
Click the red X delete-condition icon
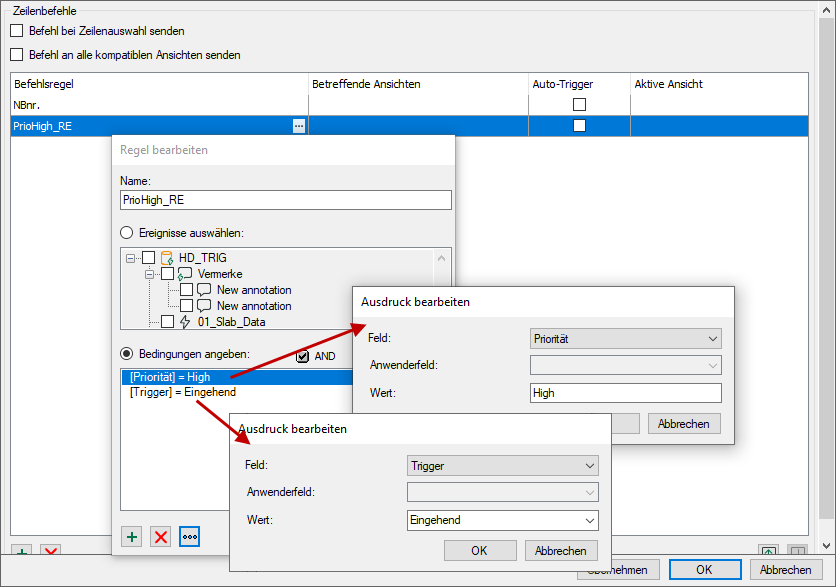160,537
